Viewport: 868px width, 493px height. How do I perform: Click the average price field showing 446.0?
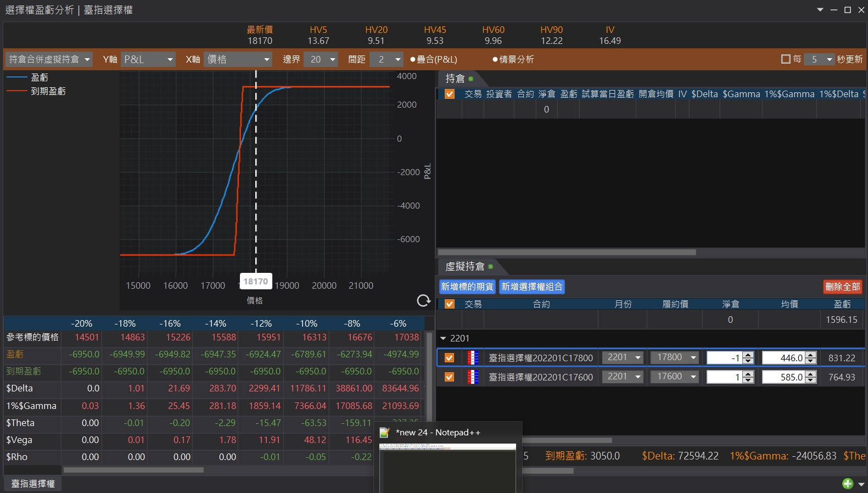[784, 358]
